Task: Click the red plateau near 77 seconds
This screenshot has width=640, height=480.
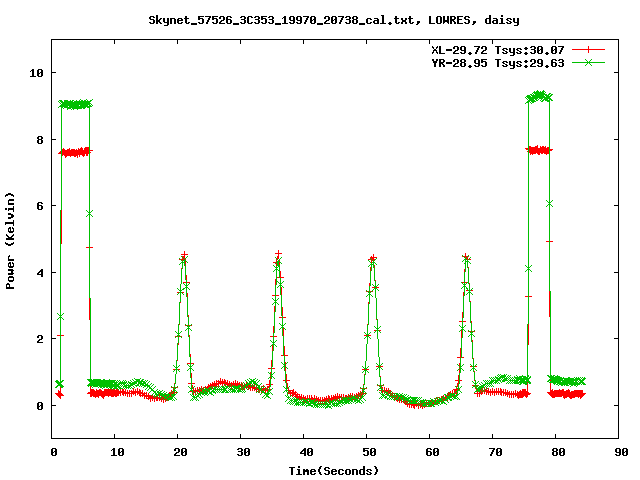Action: click(539, 150)
